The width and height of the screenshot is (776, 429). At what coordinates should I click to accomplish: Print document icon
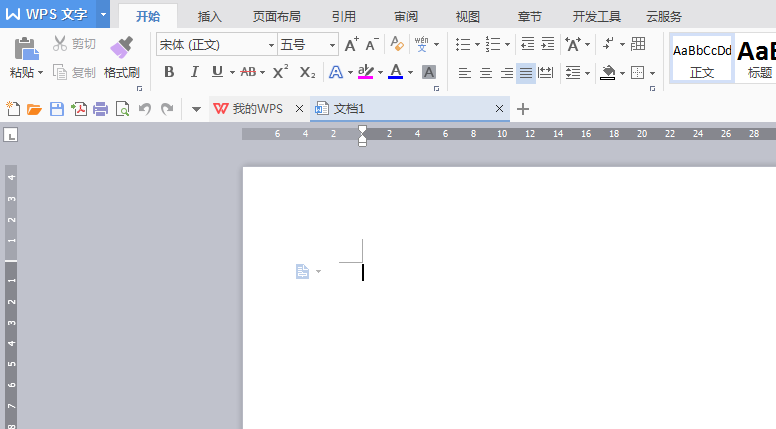pos(100,109)
